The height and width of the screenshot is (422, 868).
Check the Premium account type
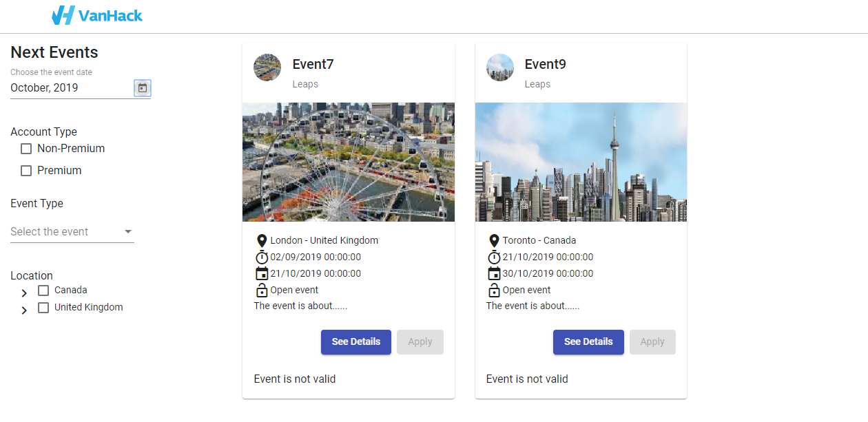(x=25, y=170)
